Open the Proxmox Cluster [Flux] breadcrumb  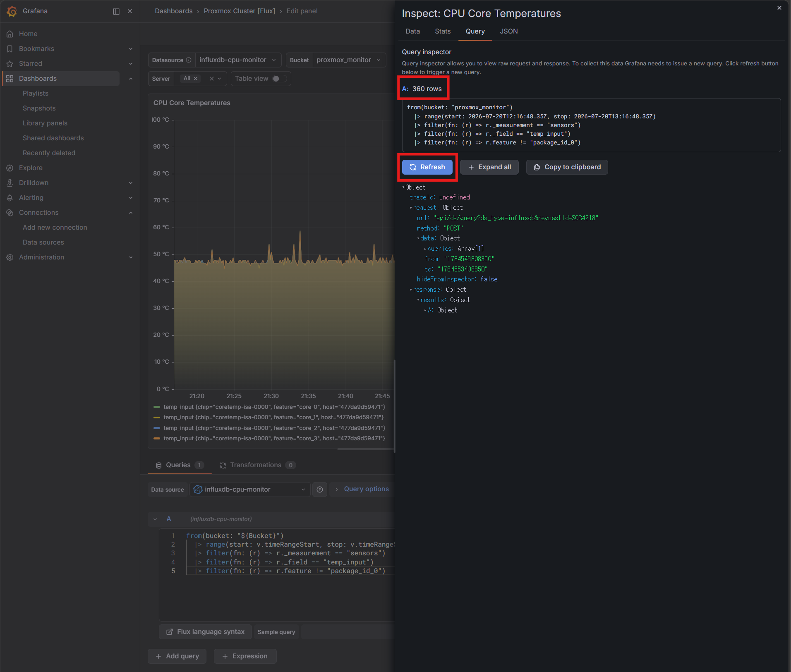[x=240, y=11]
